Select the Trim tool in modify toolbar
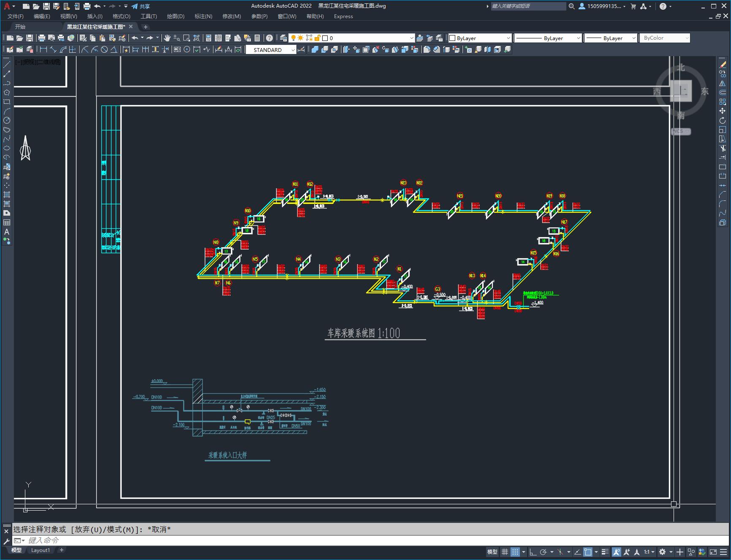731x560 pixels. (723, 148)
